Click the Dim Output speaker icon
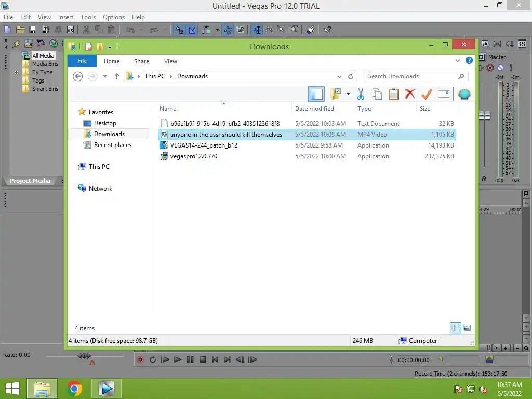The width and height of the screenshot is (532, 399). click(510, 44)
